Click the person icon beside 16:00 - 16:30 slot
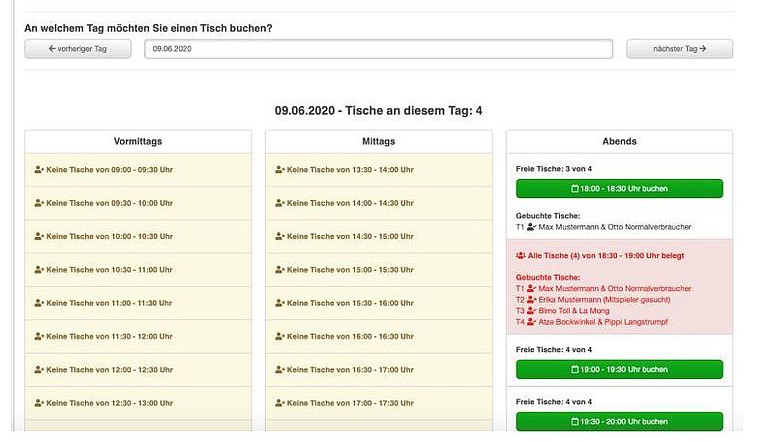The height and width of the screenshot is (442, 769). point(279,336)
